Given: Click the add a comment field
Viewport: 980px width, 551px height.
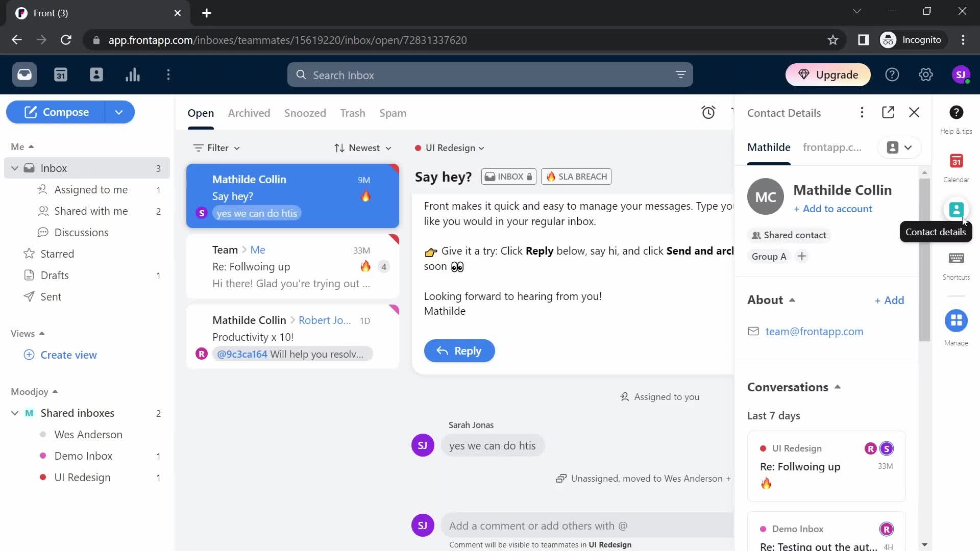Looking at the screenshot, I should (587, 526).
